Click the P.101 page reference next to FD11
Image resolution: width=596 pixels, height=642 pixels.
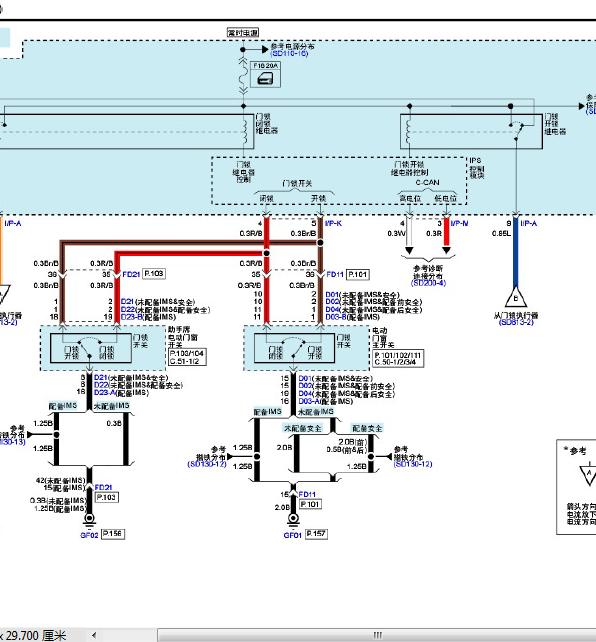tap(358, 274)
